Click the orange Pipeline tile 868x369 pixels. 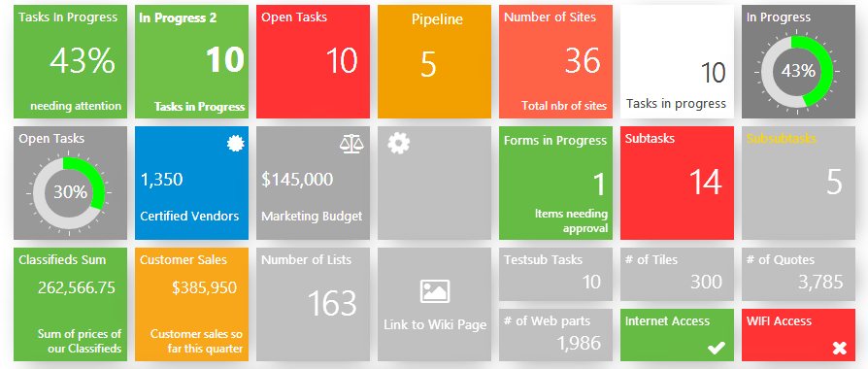click(x=435, y=61)
